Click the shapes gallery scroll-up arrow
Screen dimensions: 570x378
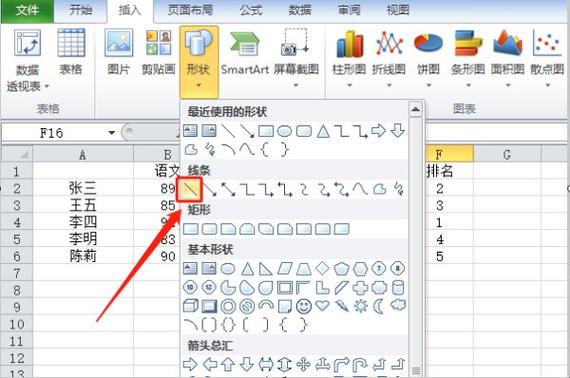click(x=415, y=109)
